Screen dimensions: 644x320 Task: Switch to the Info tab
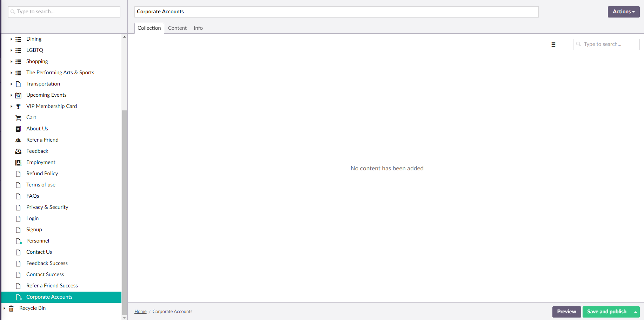pyautogui.click(x=198, y=28)
